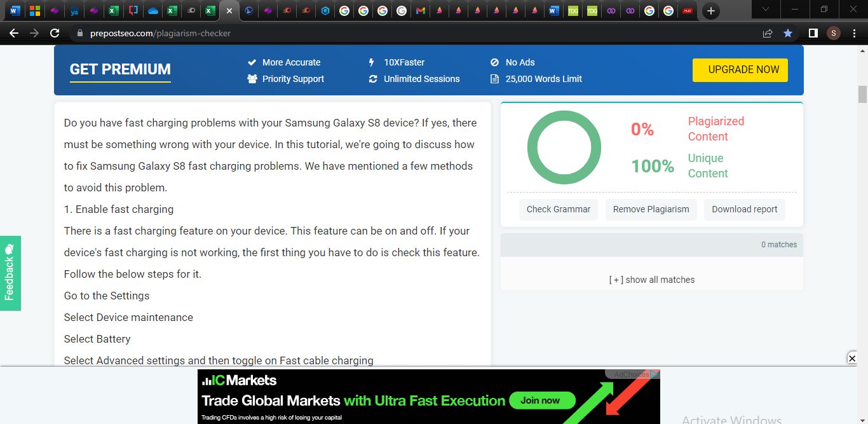Click the browser forward arrow
This screenshot has width=868, height=424.
click(34, 33)
